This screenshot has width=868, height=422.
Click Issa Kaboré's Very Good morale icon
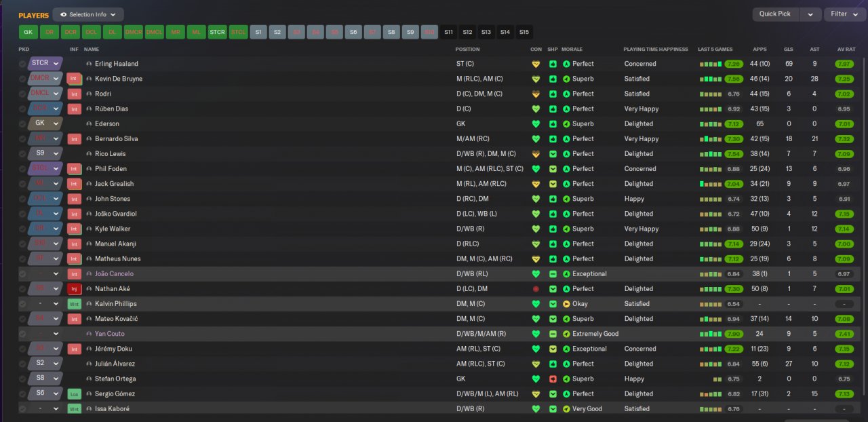566,409
